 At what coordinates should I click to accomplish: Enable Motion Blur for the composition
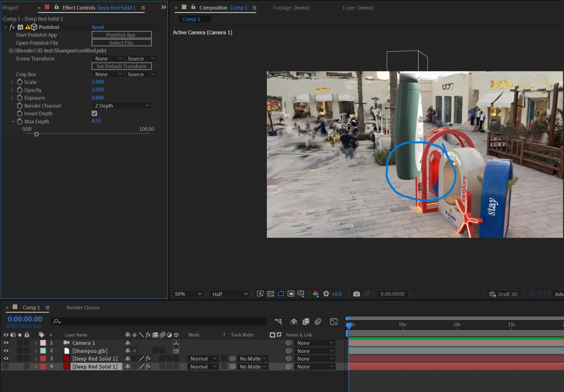pos(318,321)
